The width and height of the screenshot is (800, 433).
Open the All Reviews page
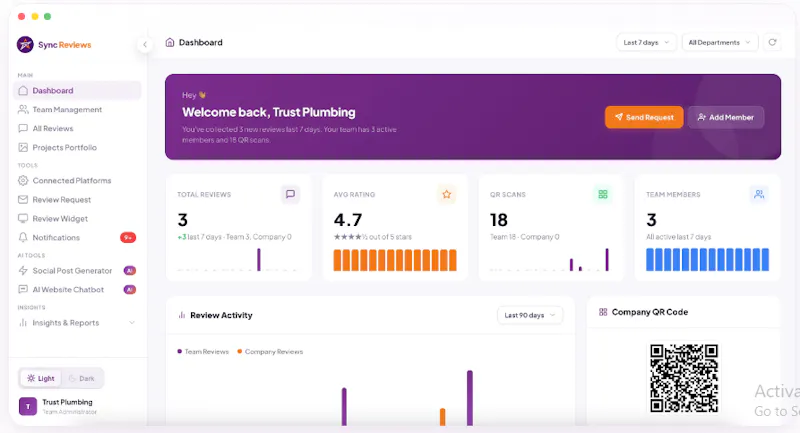pos(77,129)
